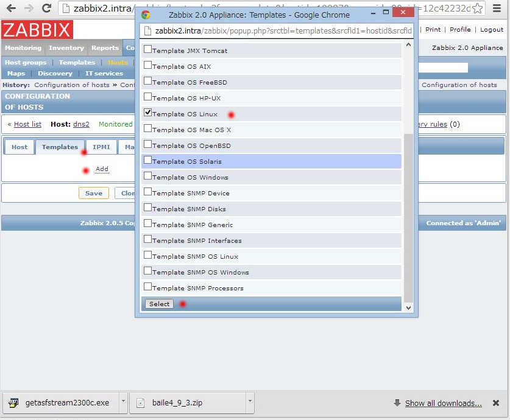Check Template SNMP Processors

pyautogui.click(x=147, y=287)
